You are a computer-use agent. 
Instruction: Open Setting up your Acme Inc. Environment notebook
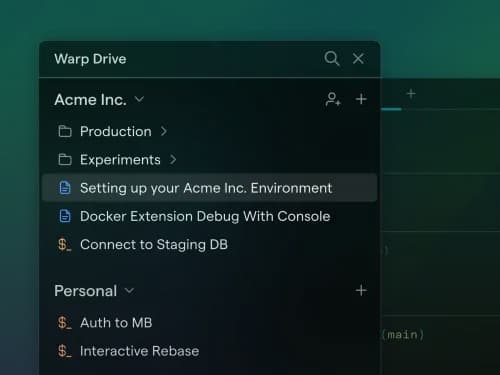pyautogui.click(x=210, y=188)
